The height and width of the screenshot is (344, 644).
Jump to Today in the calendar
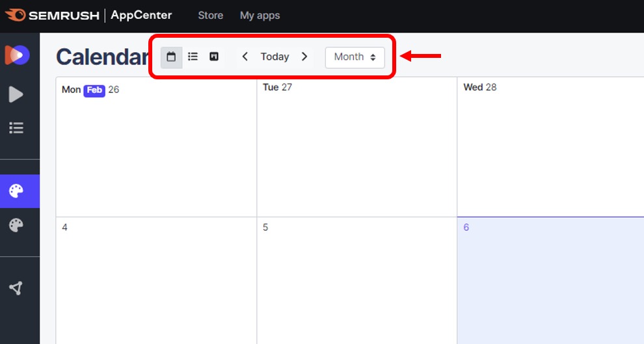click(x=275, y=57)
